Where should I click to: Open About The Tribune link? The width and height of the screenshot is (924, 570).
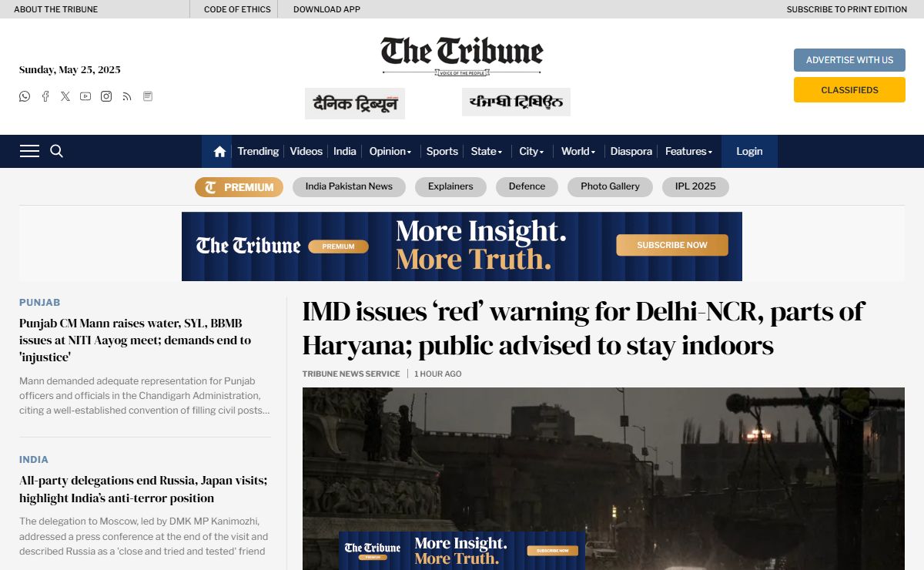56,9
